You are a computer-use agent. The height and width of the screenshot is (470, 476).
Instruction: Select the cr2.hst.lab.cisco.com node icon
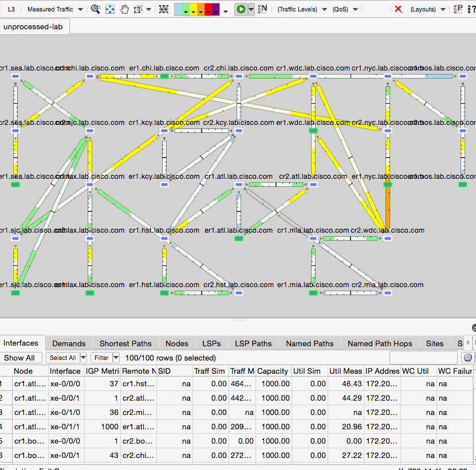(239, 293)
